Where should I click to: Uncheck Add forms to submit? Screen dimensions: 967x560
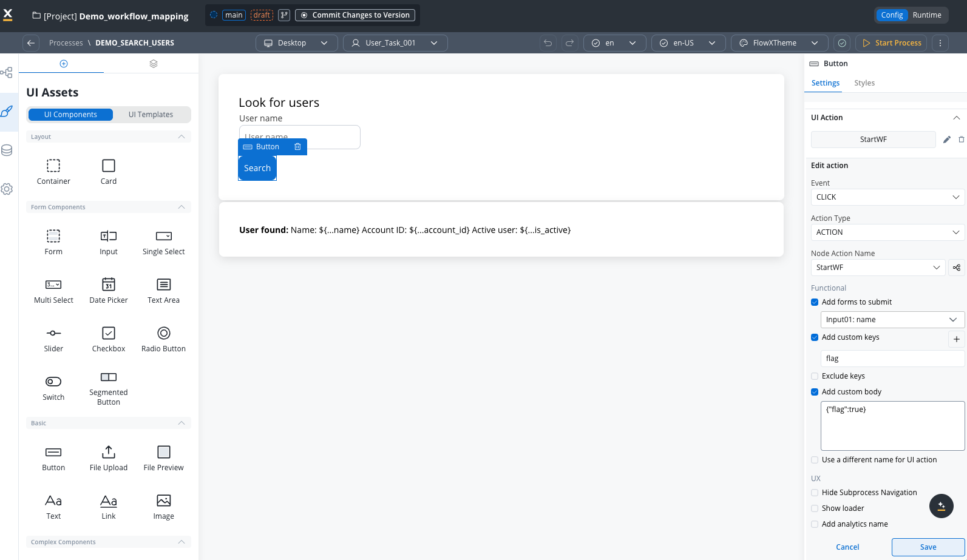point(815,302)
